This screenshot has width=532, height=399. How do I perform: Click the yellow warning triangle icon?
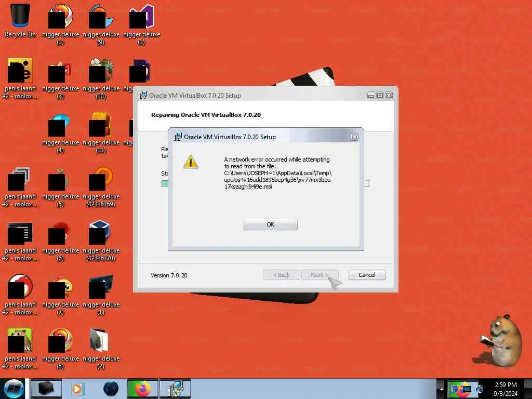click(190, 162)
